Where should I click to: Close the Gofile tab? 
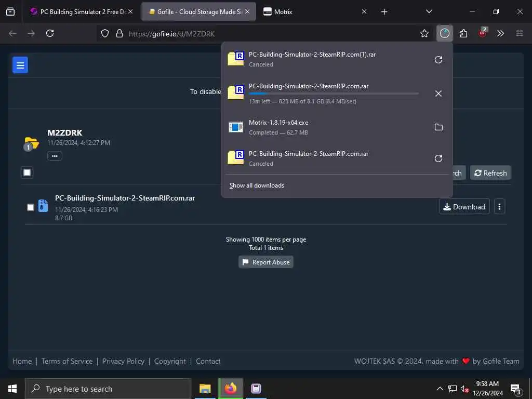click(x=247, y=11)
